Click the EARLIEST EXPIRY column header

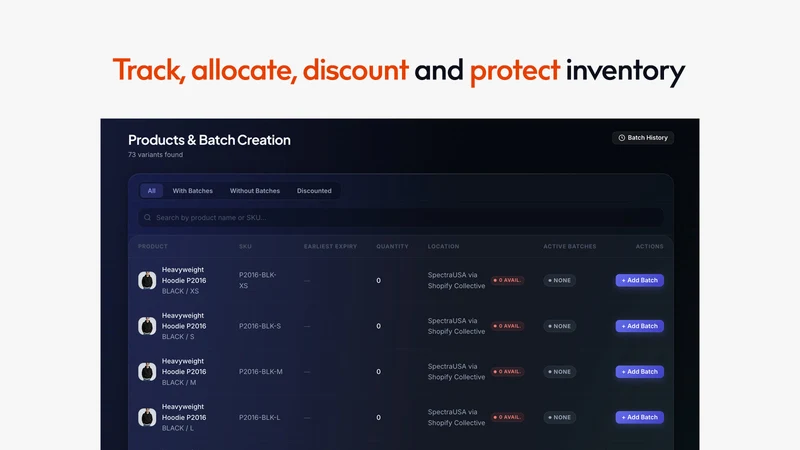[x=330, y=246]
